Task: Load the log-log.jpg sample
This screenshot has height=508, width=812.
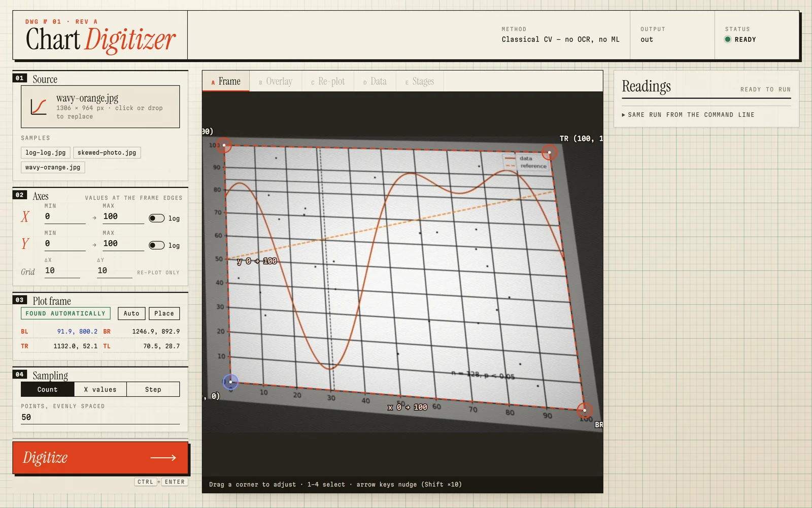Action: [x=46, y=152]
